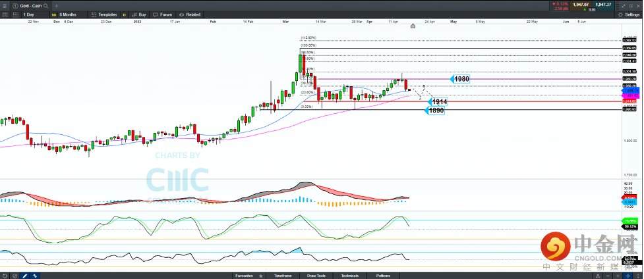The width and height of the screenshot is (644, 279).
Task: Click the blue arrows tool beside pencil
Action: (35, 276)
